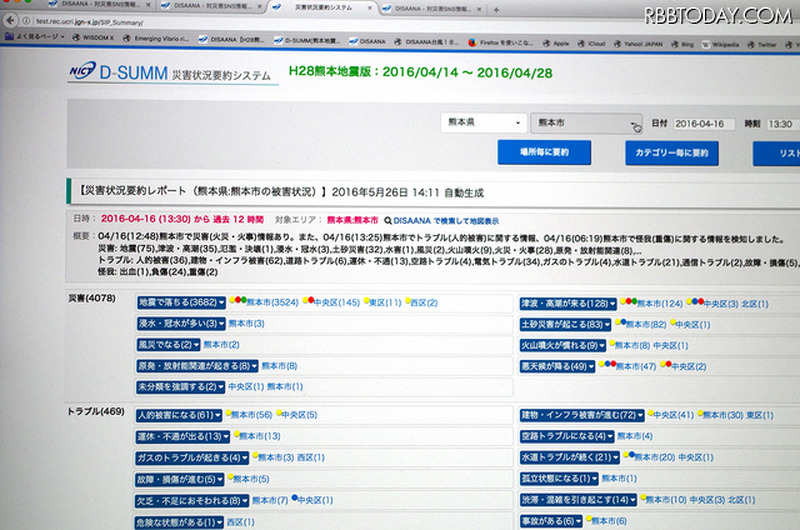The height and width of the screenshot is (530, 800).
Task: Click the 場所毎に要約 button
Action: 547,153
